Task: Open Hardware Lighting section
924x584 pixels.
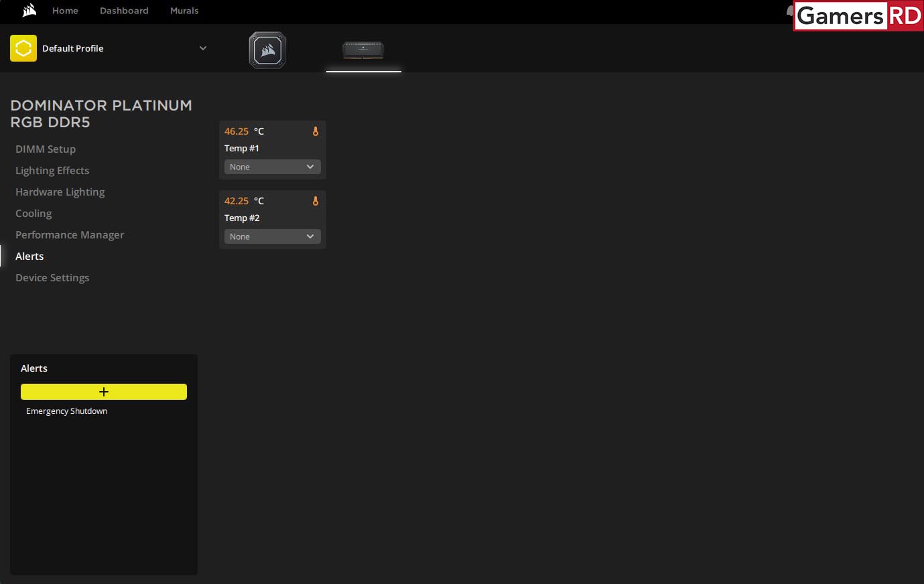Action: tap(60, 192)
